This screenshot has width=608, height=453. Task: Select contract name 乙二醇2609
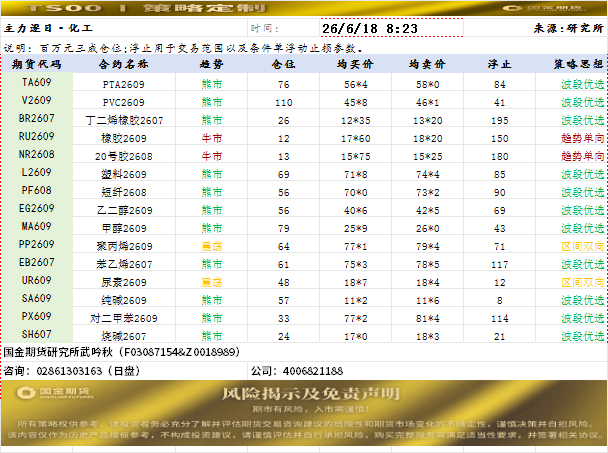coord(124,210)
